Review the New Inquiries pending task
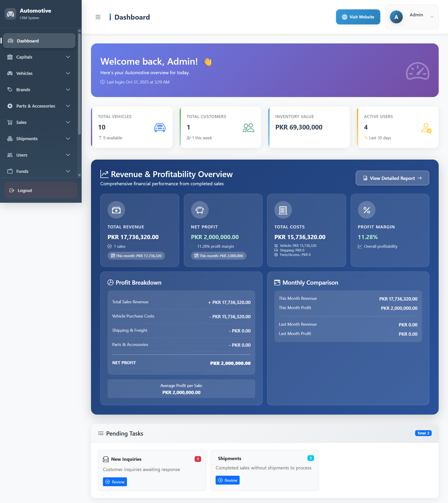The width and height of the screenshot is (448, 503). coord(115,482)
